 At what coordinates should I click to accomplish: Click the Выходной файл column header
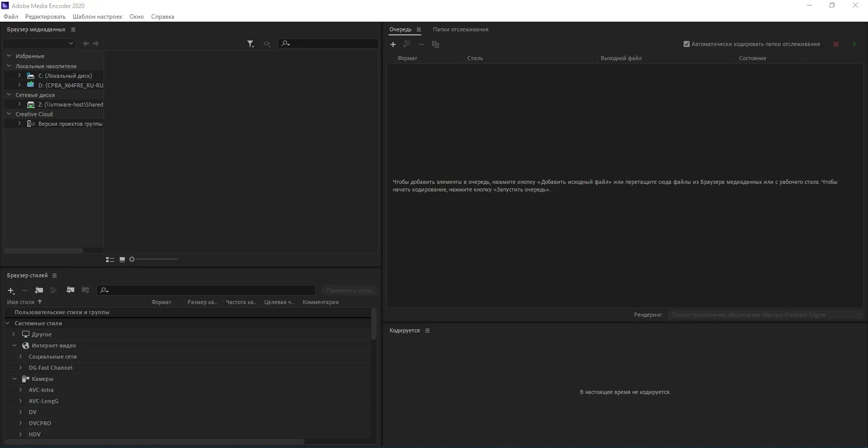tap(621, 58)
